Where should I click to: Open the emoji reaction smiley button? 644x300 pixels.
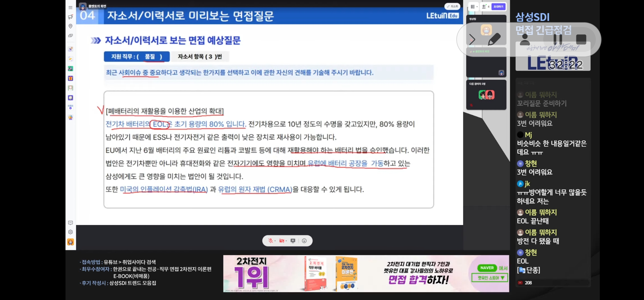click(x=304, y=241)
